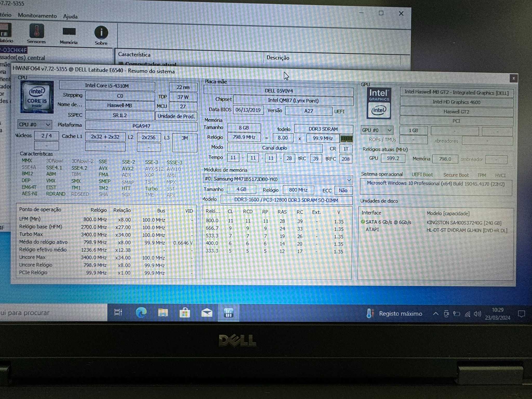Viewport: 532px width, 399px height.
Task: Open Task View on the taskbar
Action: pos(118,312)
